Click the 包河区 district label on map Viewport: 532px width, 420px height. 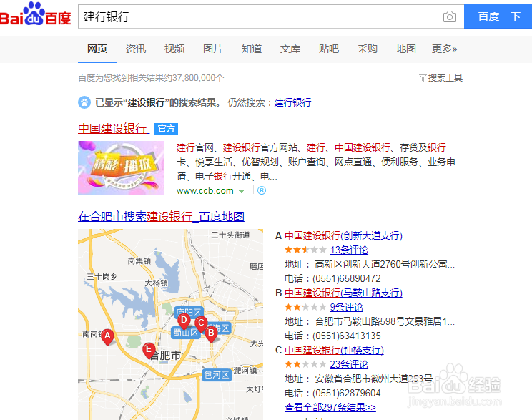click(x=217, y=375)
